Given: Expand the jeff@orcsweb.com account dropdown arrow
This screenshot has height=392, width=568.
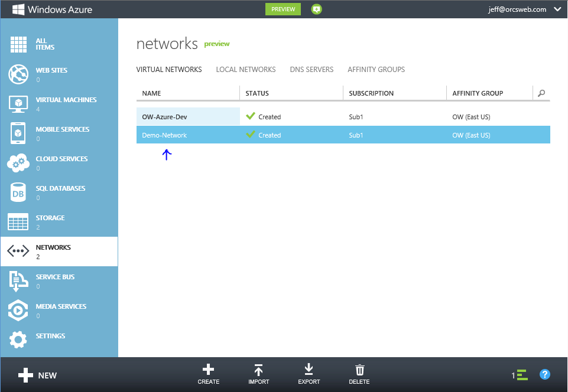Looking at the screenshot, I should 557,9.
